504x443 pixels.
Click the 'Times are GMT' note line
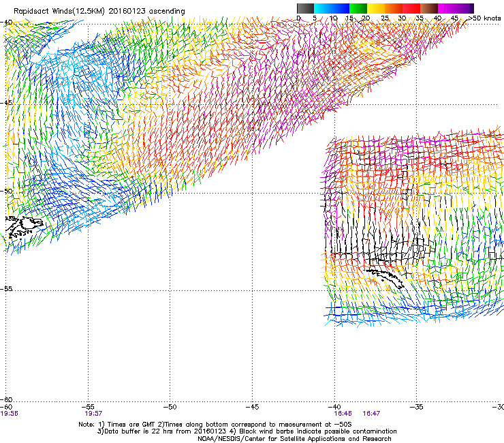tap(215, 425)
